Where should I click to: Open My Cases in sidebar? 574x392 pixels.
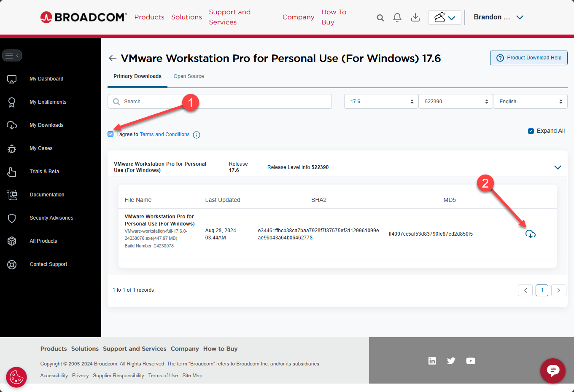pos(41,148)
